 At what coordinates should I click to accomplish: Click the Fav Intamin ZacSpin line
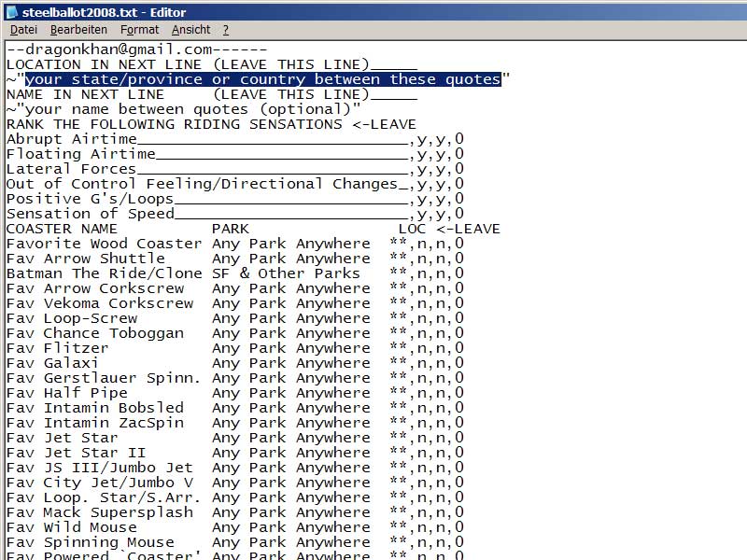(95, 423)
